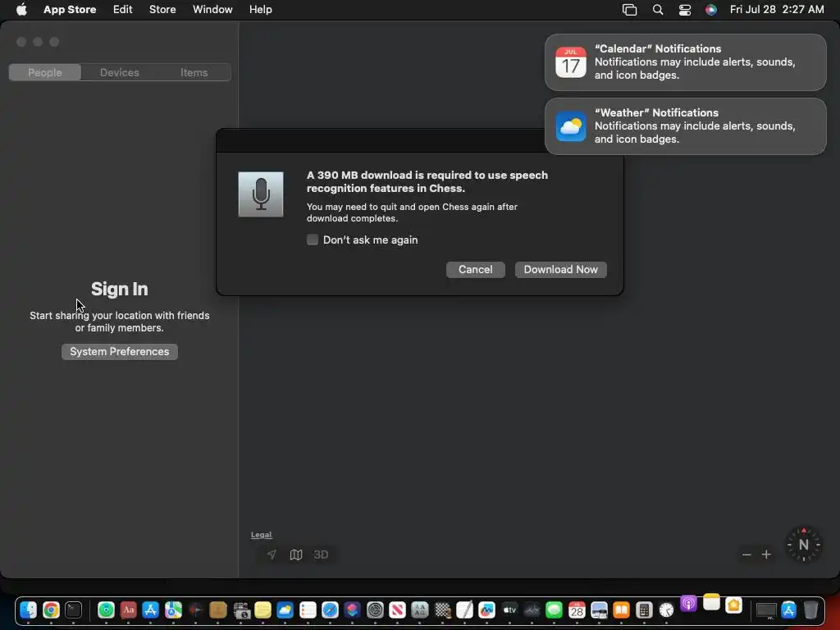Zoom in the map with plus button
840x630 pixels.
[x=766, y=555]
